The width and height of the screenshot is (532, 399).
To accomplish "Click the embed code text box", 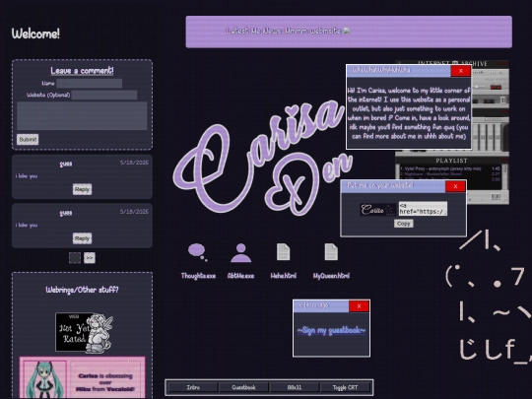I will 423,209.
